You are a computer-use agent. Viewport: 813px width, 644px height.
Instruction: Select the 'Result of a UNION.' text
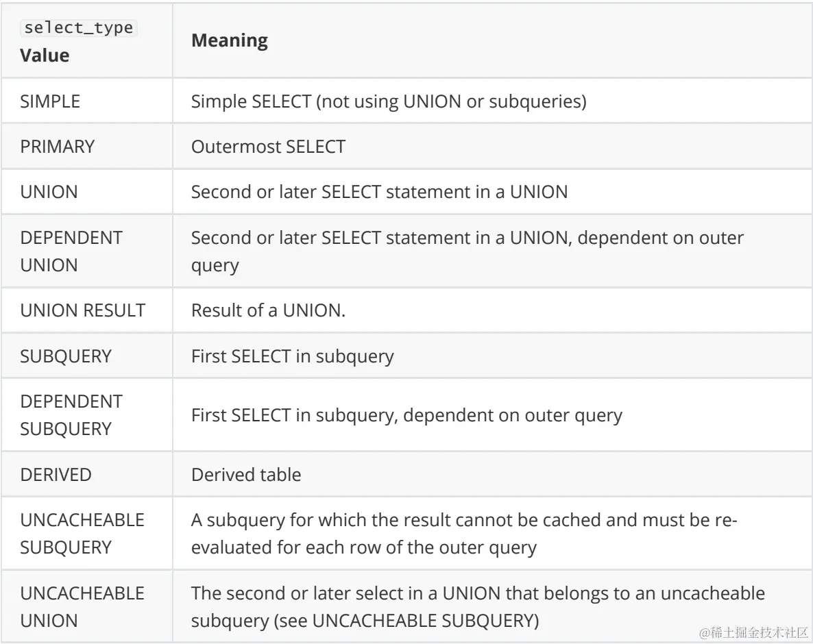pos(268,310)
